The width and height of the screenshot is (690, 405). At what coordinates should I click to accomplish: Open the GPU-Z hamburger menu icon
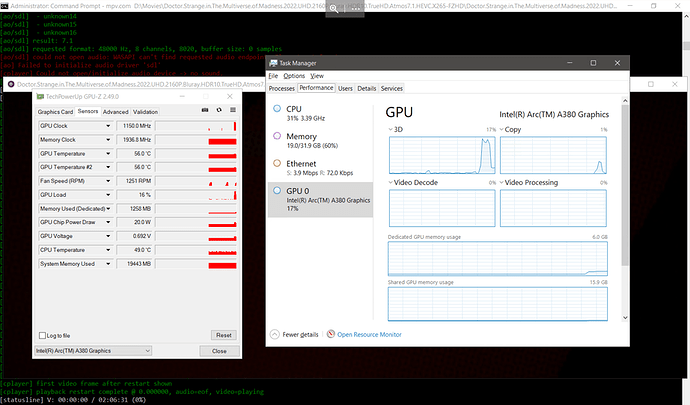(233, 110)
